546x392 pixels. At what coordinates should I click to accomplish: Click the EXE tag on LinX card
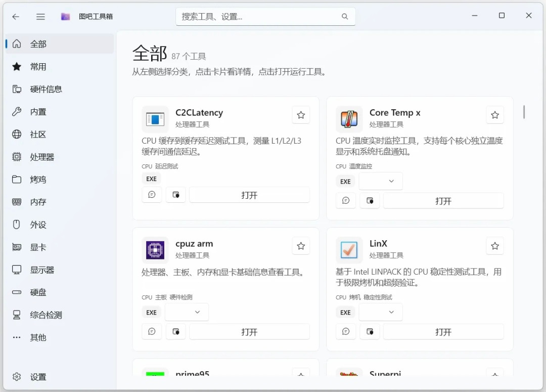coord(345,313)
